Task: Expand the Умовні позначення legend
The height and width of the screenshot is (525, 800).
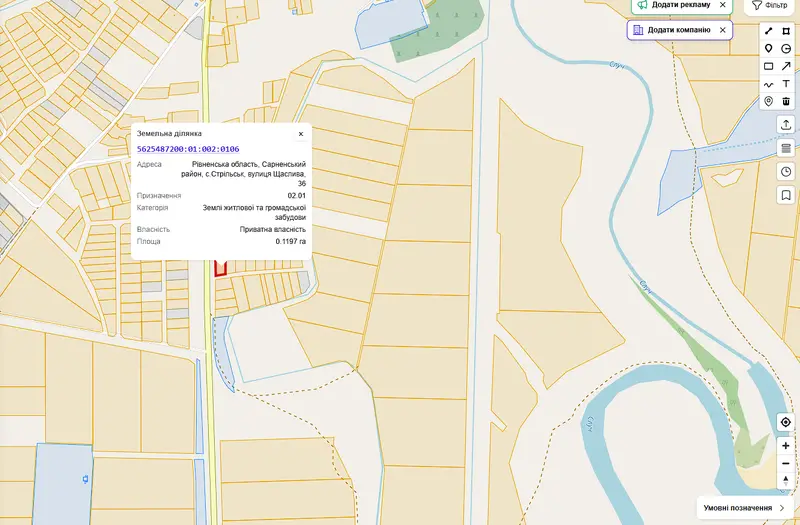Action: coord(745,508)
